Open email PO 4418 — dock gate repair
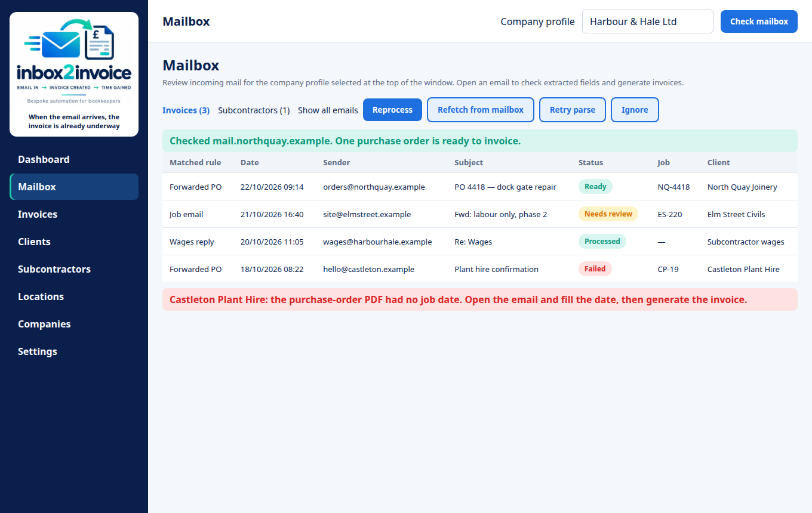This screenshot has height=513, width=812. (x=505, y=187)
